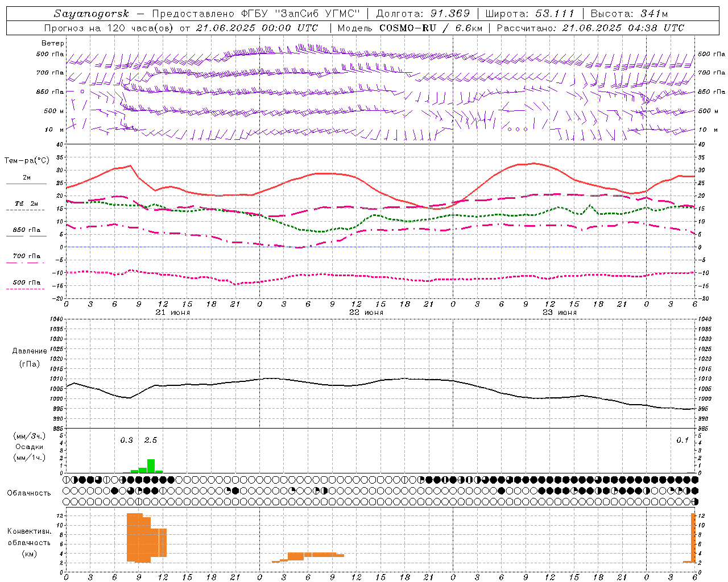Click the 'Высота: 341м' elevation text
728x582 pixels.
(x=629, y=14)
